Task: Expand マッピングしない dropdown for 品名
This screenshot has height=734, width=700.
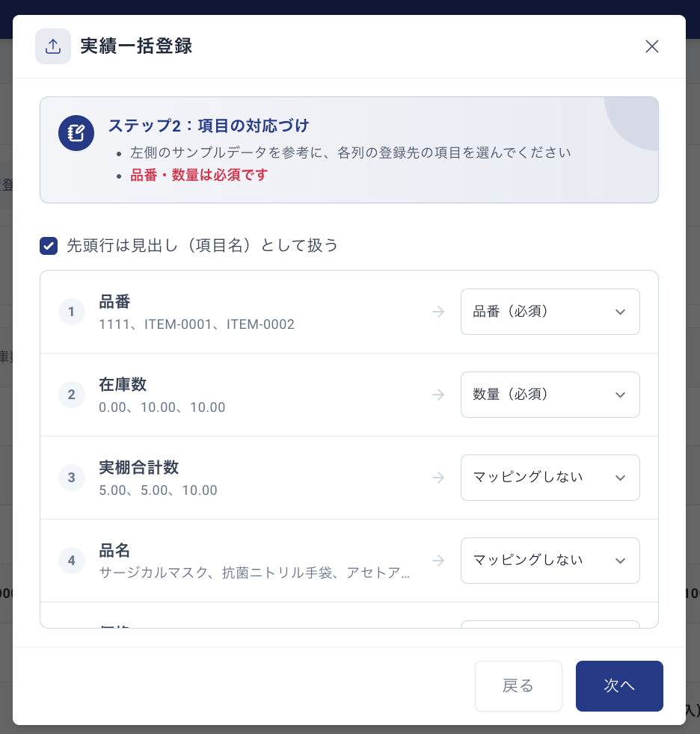Action: click(x=550, y=561)
